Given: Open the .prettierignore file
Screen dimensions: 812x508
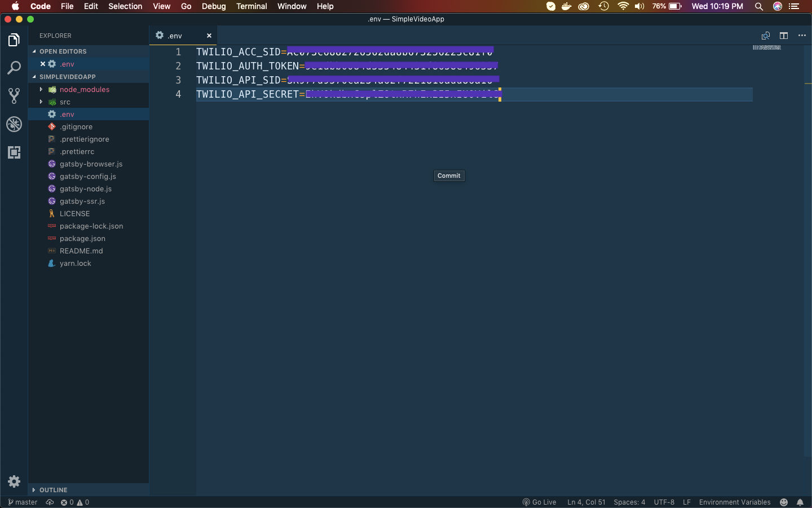Looking at the screenshot, I should pyautogui.click(x=89, y=139).
